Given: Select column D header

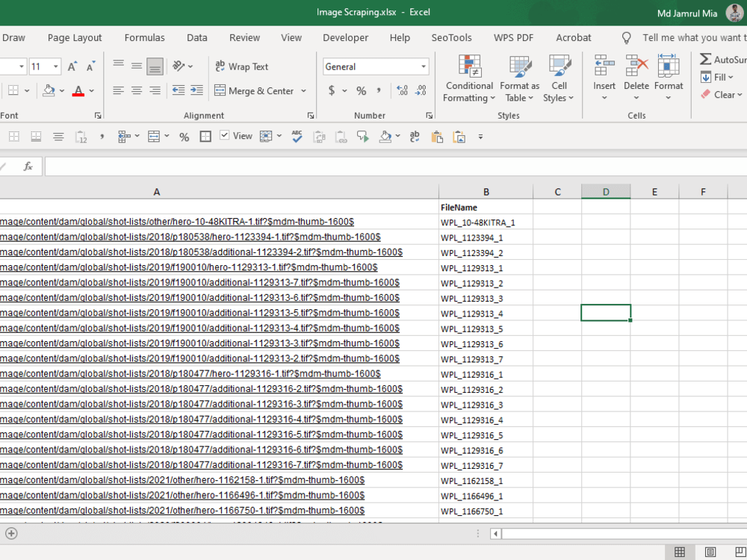Looking at the screenshot, I should (606, 191).
